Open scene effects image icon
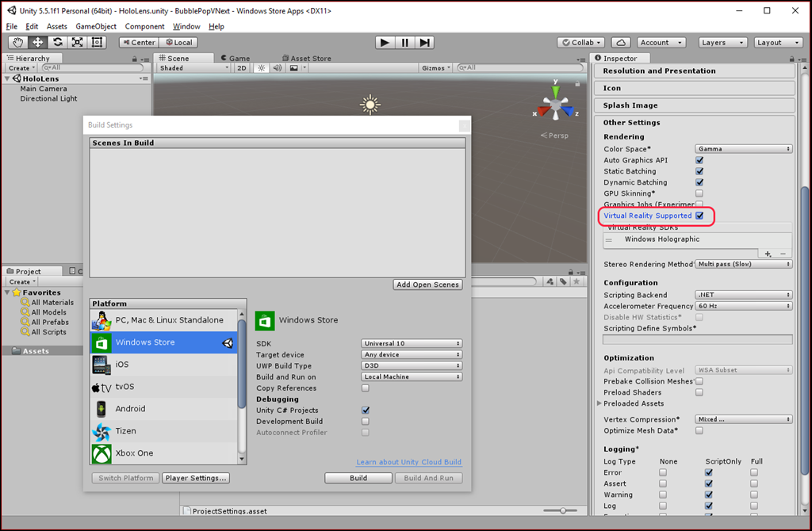The height and width of the screenshot is (531, 812). (x=294, y=68)
